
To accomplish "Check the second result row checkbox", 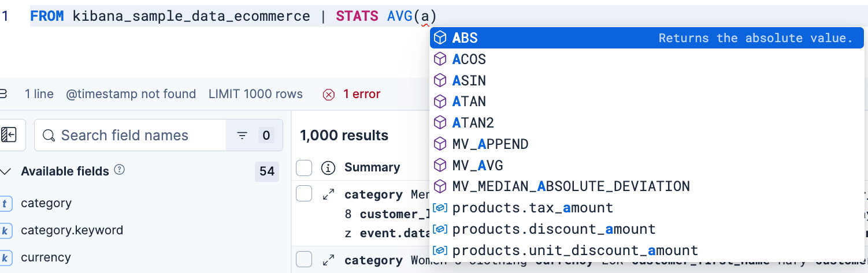I will pyautogui.click(x=304, y=260).
